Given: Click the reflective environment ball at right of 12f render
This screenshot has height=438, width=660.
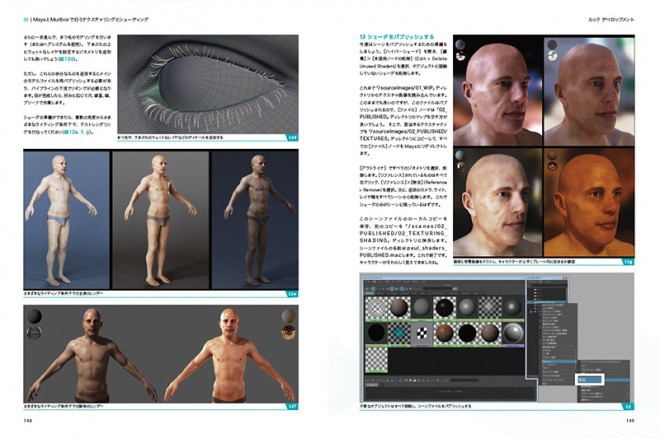Looking at the screenshot, I should (288, 331).
